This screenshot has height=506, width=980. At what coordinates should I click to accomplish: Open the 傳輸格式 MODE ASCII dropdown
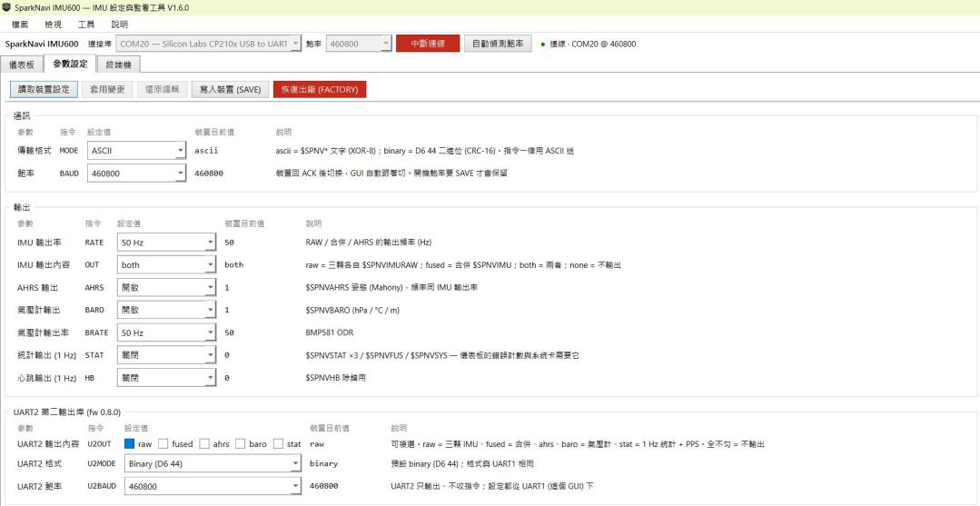(136, 151)
